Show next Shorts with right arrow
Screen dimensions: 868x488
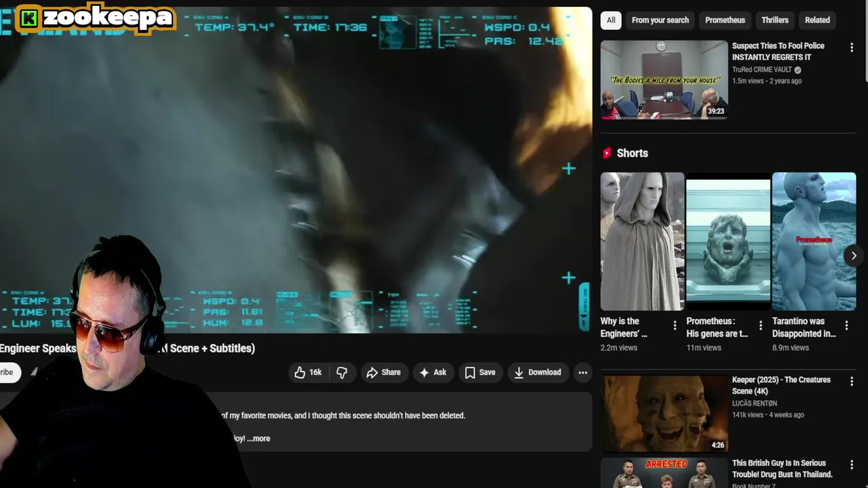854,256
